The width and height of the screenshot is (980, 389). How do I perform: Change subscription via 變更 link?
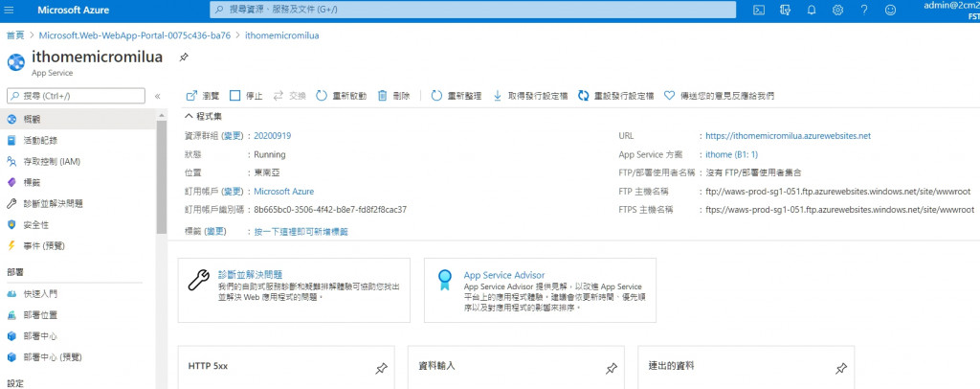[234, 192]
